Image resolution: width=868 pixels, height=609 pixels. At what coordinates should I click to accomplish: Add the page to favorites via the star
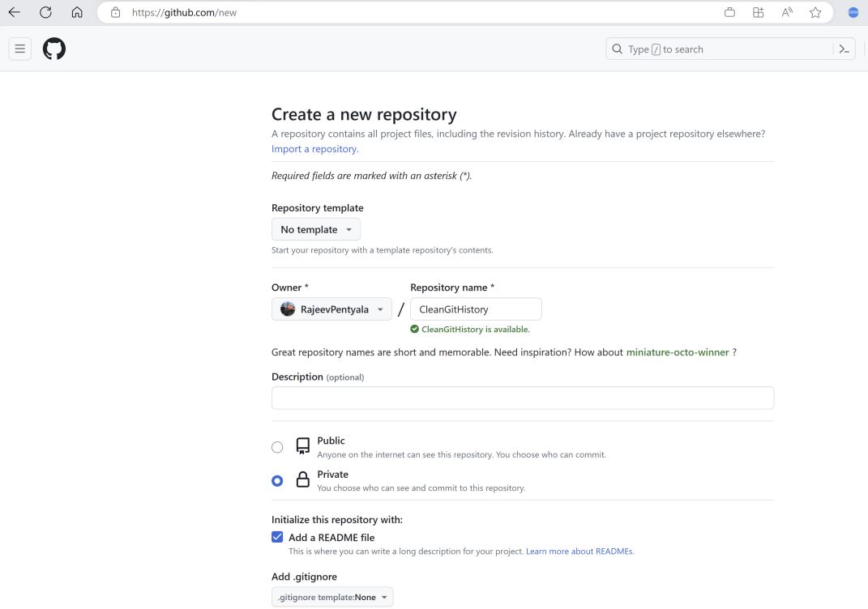[815, 12]
